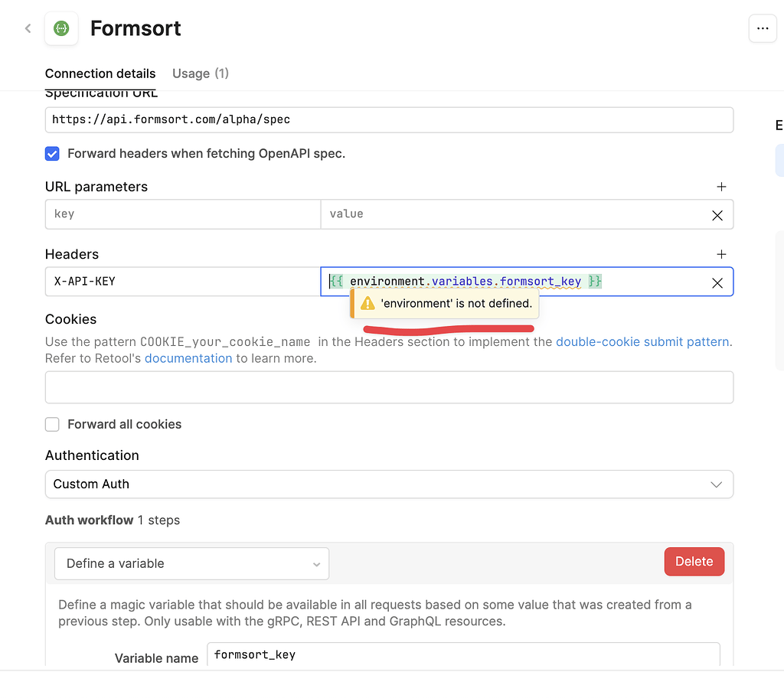Screen dimensions: 784x698
Task: Navigate back using the chevron arrow
Action: [x=28, y=28]
